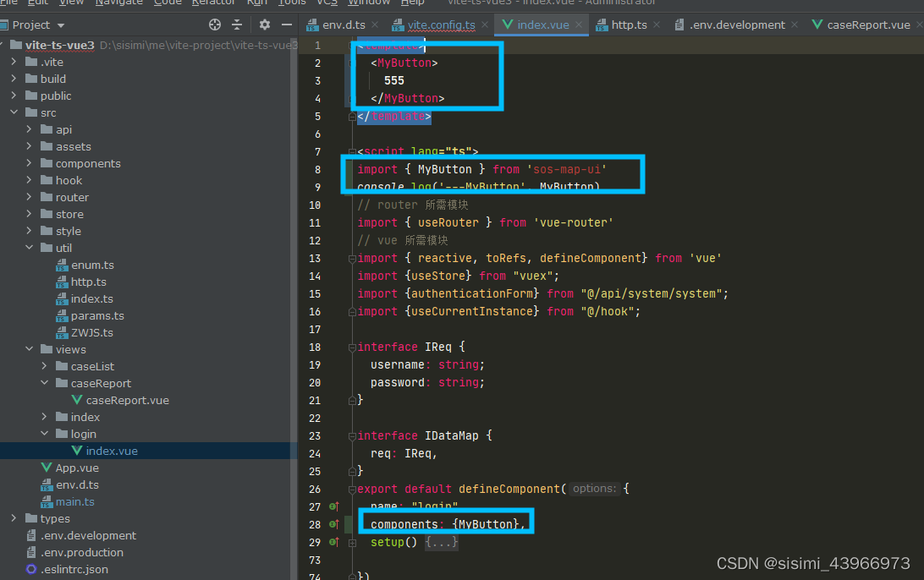Expand the types folder in the project tree
The image size is (924, 580).
click(x=14, y=518)
